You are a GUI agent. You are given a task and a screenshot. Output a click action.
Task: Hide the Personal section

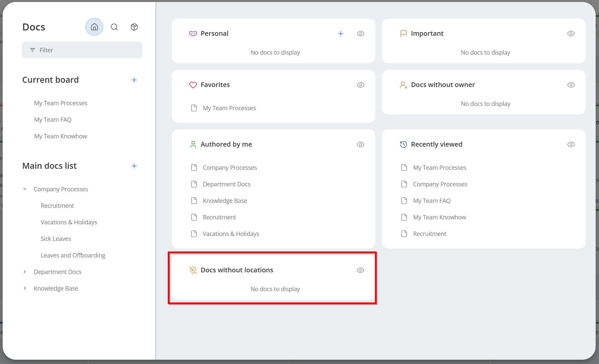pyautogui.click(x=360, y=33)
